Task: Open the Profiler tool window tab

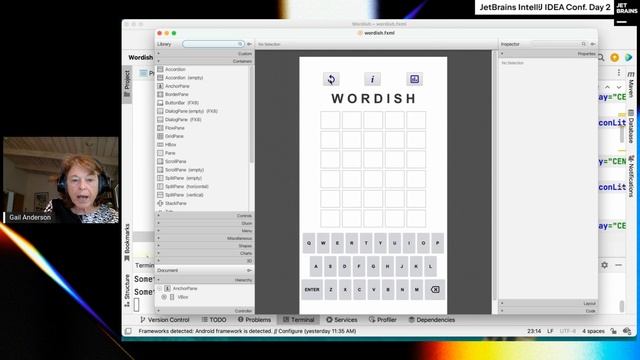Action: coord(382,320)
